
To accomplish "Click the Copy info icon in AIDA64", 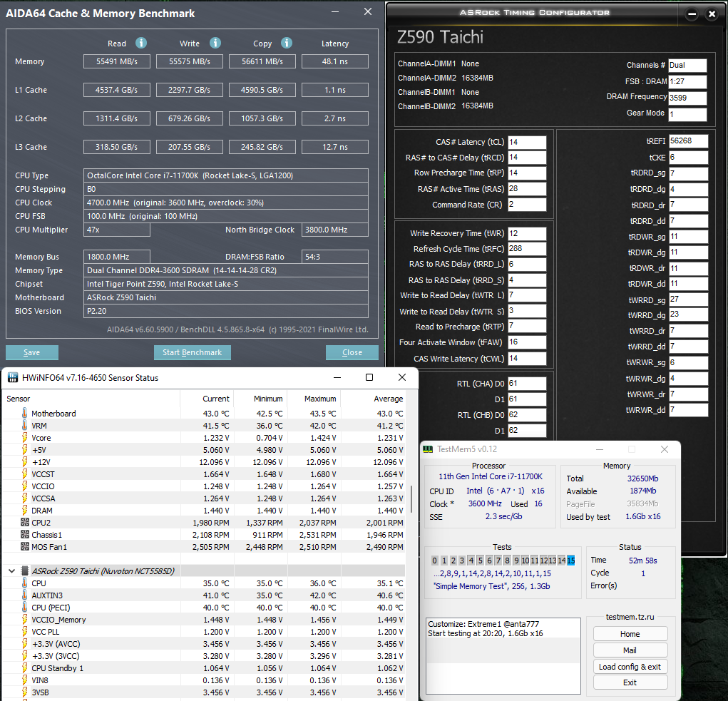I will pyautogui.click(x=287, y=43).
